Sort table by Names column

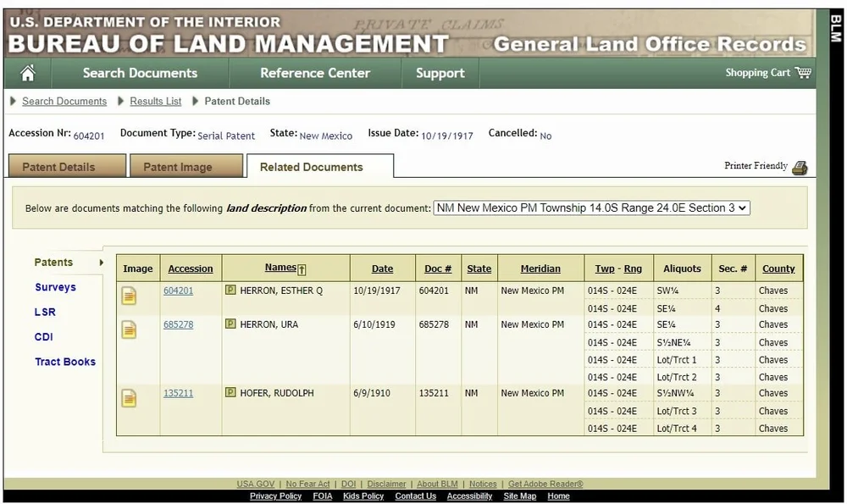click(x=280, y=267)
